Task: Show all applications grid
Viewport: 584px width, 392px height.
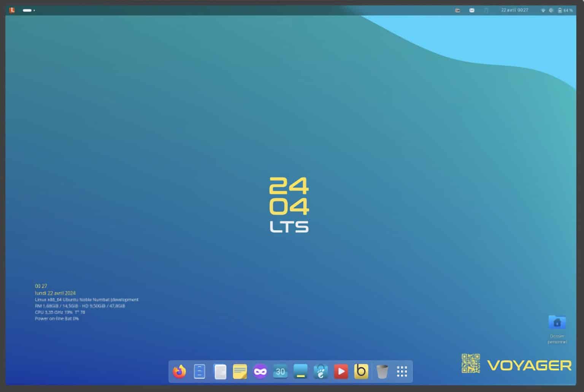Action: pyautogui.click(x=402, y=372)
